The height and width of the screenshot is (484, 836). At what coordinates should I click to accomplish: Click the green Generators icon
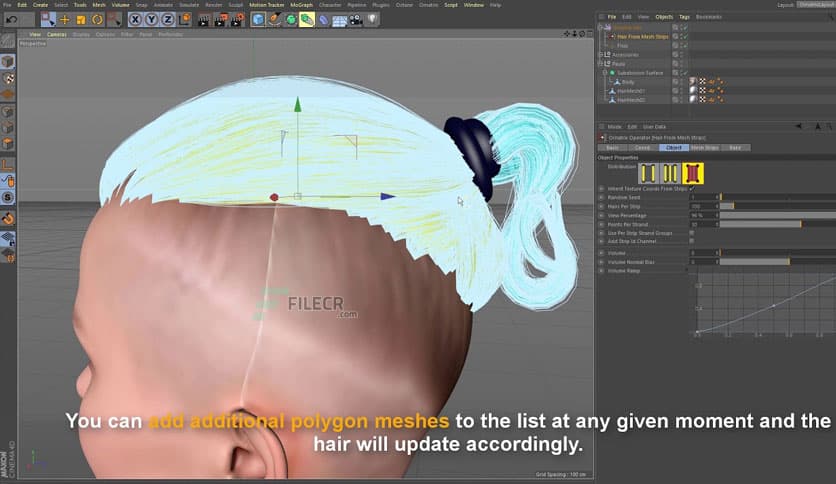(x=291, y=20)
